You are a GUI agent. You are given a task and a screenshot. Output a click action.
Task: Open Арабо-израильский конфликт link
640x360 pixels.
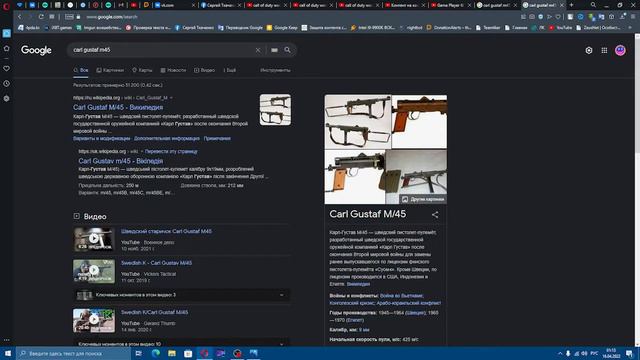409,303
